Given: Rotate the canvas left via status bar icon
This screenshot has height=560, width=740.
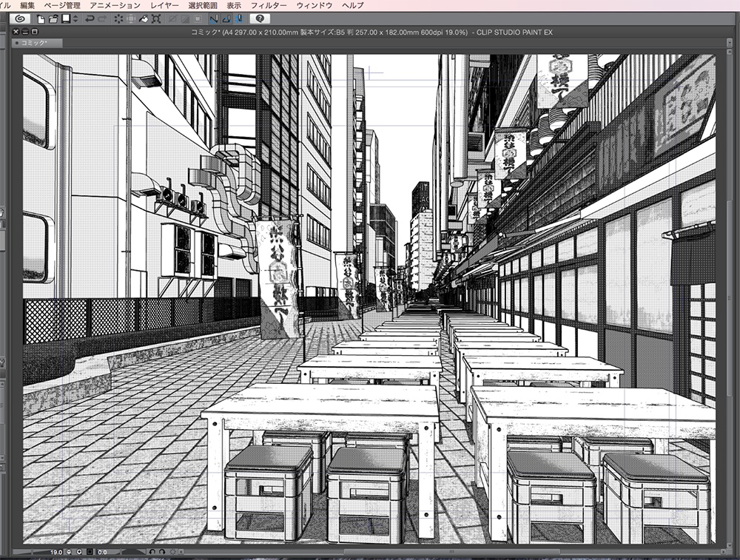Looking at the screenshot, I should point(153,552).
